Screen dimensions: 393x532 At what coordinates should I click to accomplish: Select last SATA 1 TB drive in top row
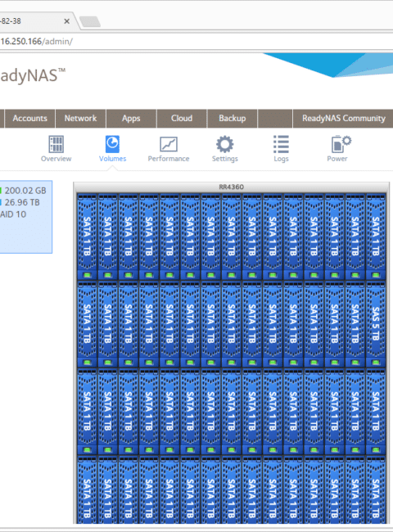[376, 237]
